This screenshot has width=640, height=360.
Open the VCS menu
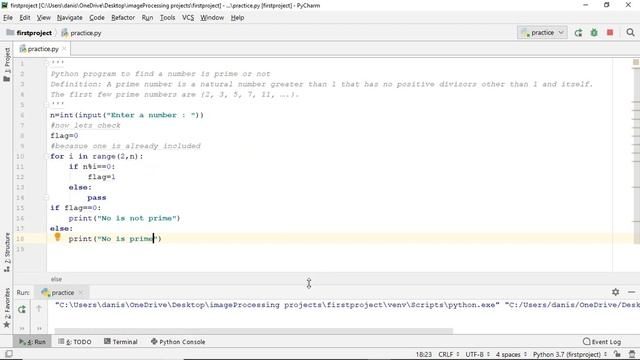coord(188,18)
